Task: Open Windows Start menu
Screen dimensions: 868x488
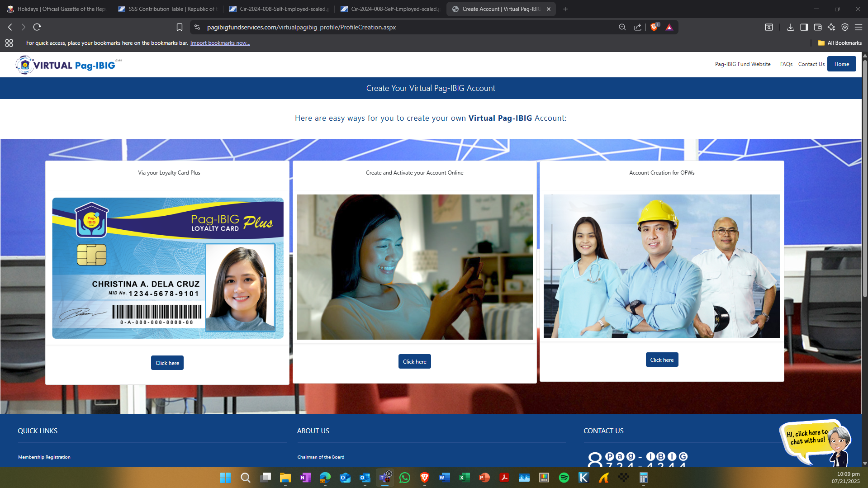Action: pyautogui.click(x=225, y=478)
